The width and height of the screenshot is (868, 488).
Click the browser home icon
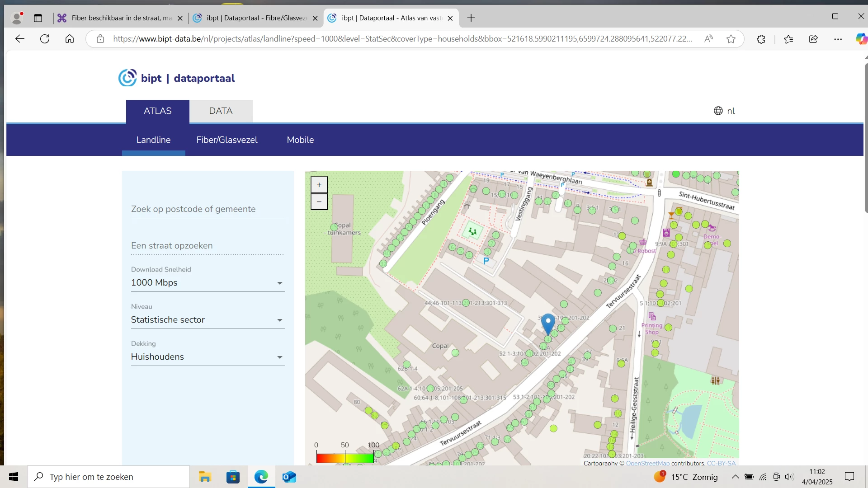pyautogui.click(x=70, y=39)
